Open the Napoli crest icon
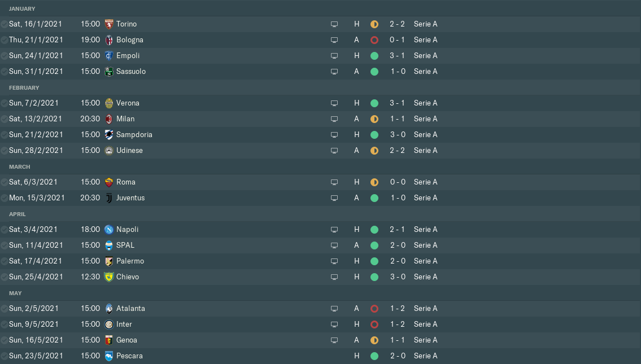The height and width of the screenshot is (364, 641). pos(109,230)
